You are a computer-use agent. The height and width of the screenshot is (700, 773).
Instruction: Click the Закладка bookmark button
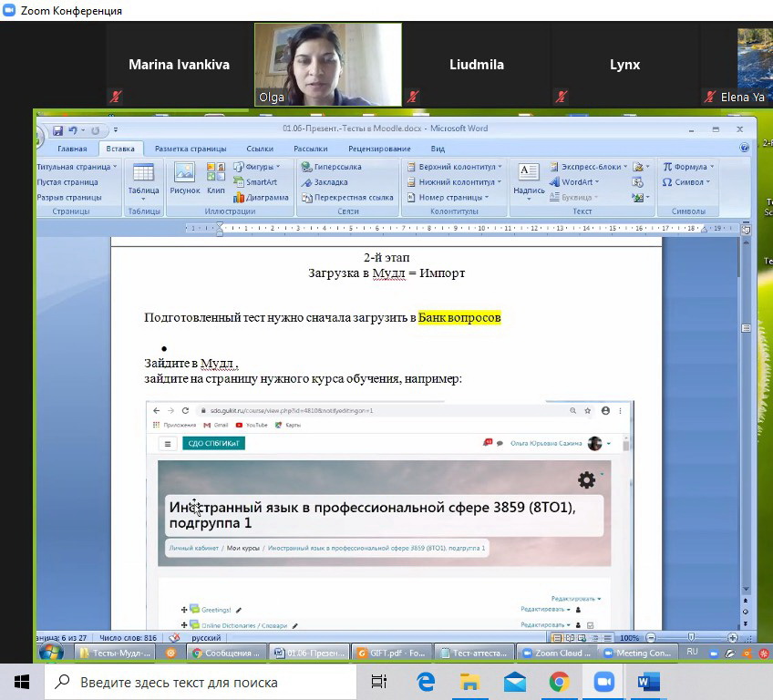325,182
